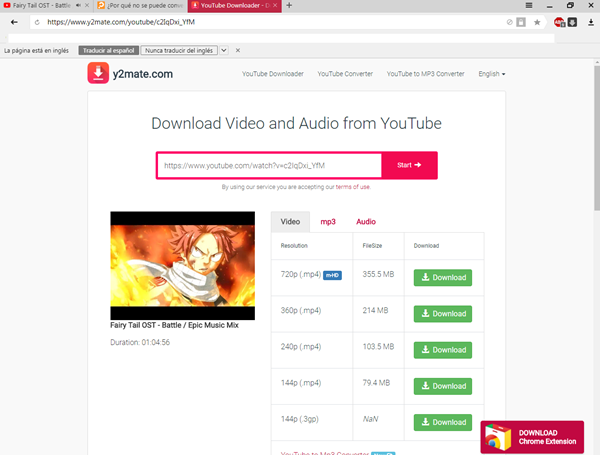600x455 pixels.
Task: Click the reader page icon in address bar
Action: pos(521,22)
